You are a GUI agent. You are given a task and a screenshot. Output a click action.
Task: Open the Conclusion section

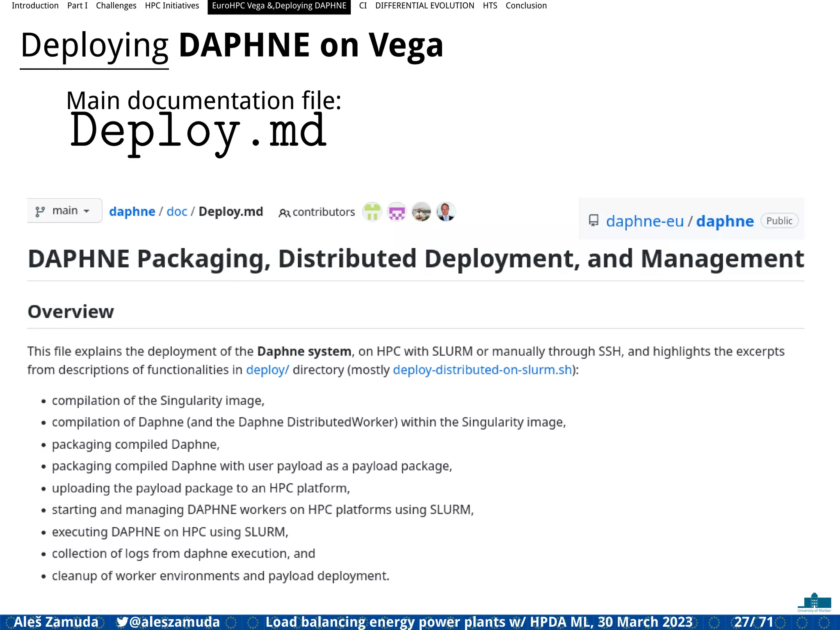526,6
